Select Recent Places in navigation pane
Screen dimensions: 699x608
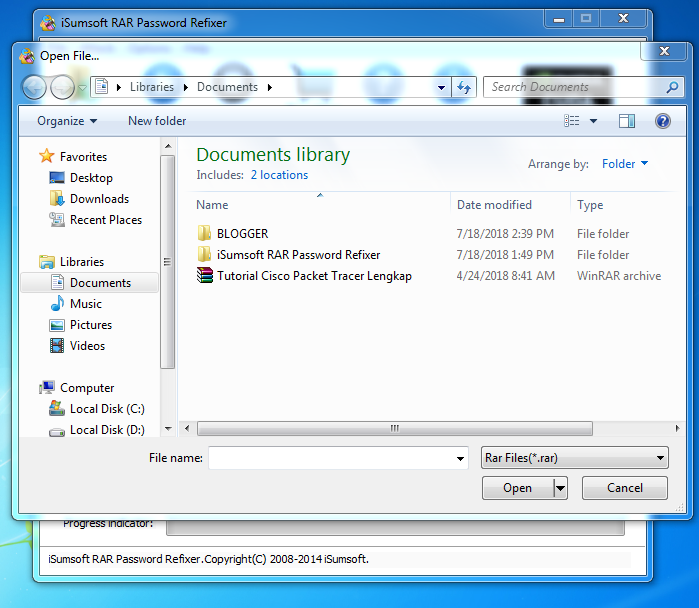point(106,220)
